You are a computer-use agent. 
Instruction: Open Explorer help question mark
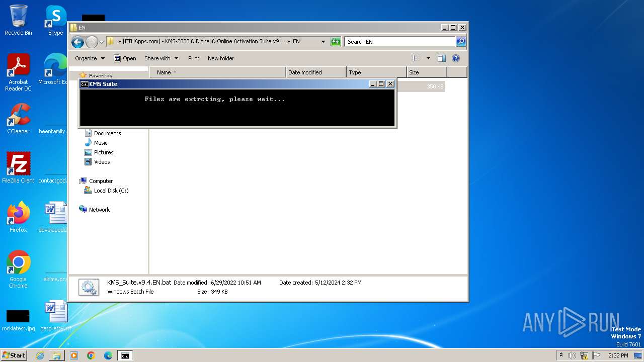tap(456, 58)
